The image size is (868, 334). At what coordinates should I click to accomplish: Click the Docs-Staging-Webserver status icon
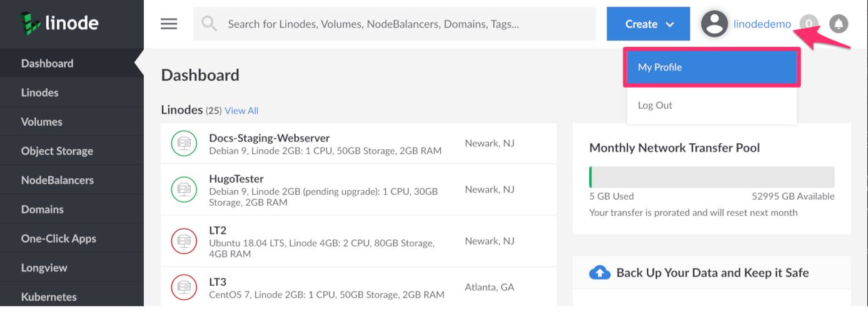pyautogui.click(x=184, y=144)
